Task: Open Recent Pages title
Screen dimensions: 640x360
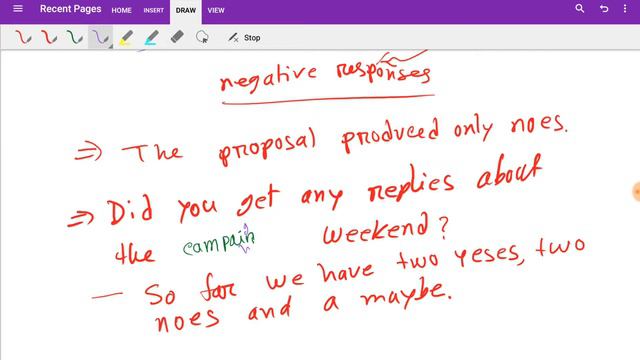Action: pos(70,9)
